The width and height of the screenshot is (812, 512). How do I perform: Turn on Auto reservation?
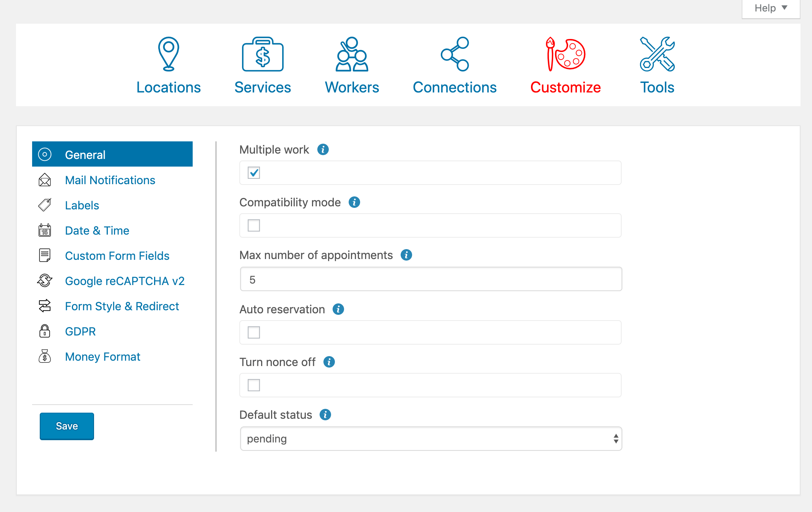pos(254,332)
